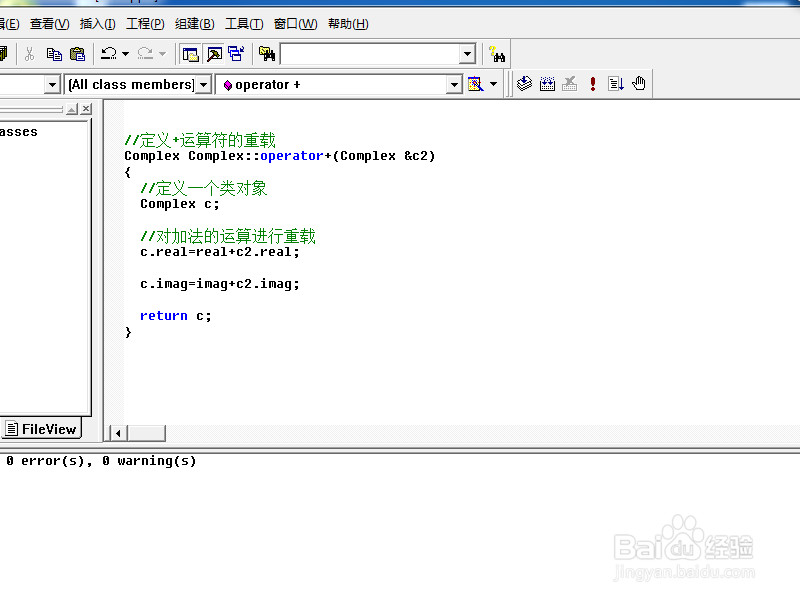Click the comment '//定义一个类对象'
The height and width of the screenshot is (600, 800).
tap(204, 188)
